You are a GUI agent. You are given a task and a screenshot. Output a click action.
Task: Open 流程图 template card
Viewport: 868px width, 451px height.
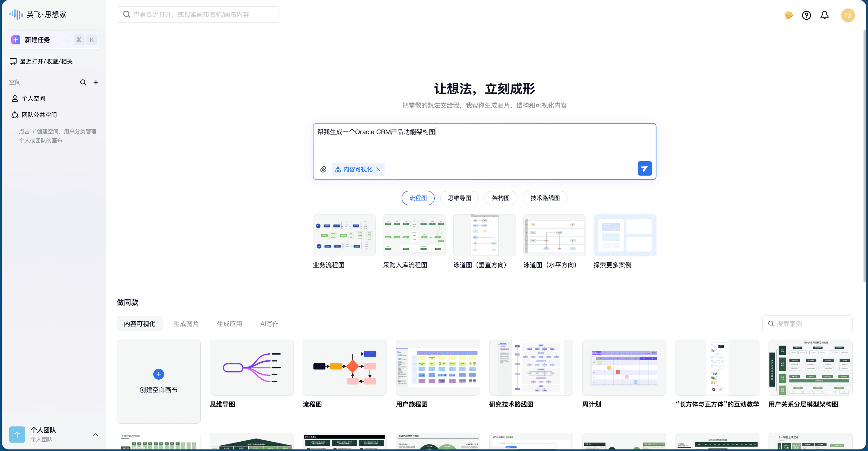[345, 367]
